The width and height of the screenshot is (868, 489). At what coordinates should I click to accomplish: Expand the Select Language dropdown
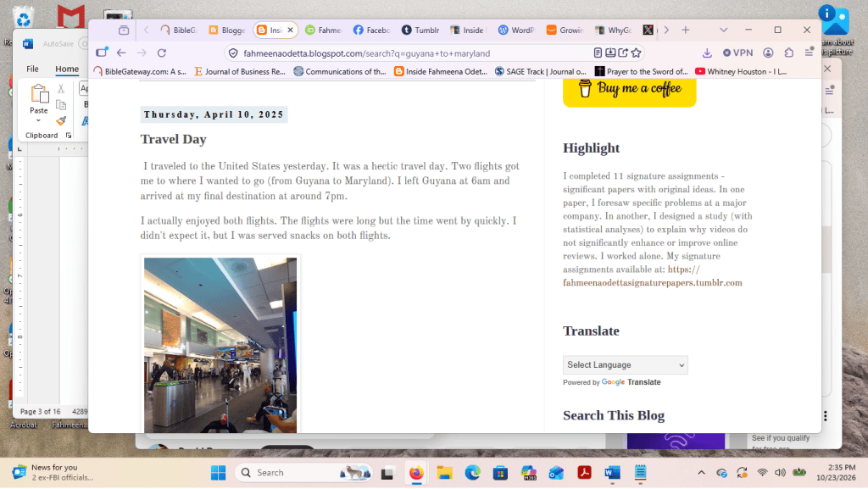(x=625, y=365)
